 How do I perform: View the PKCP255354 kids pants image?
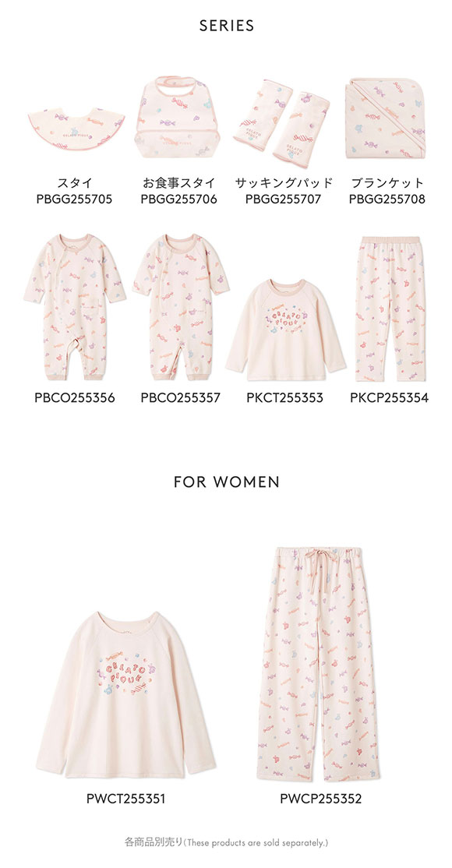click(x=390, y=309)
